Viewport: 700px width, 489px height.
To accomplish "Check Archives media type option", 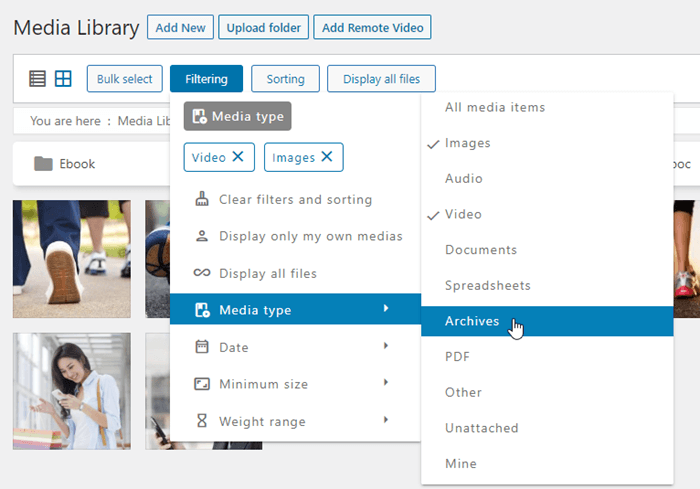I will [x=472, y=321].
